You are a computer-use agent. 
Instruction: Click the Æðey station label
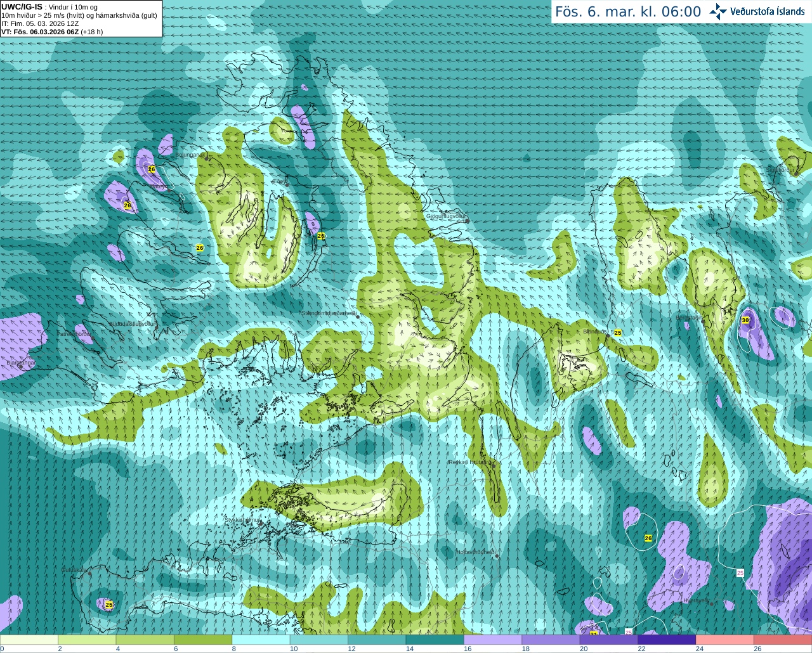279,181
